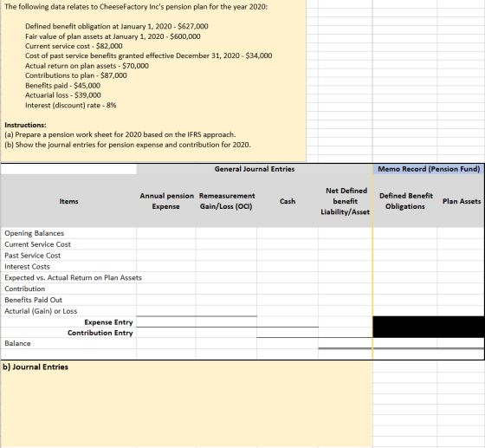Select Contribution row cell under Cash column
Viewport: 485px width, 448px height.
click(x=288, y=289)
